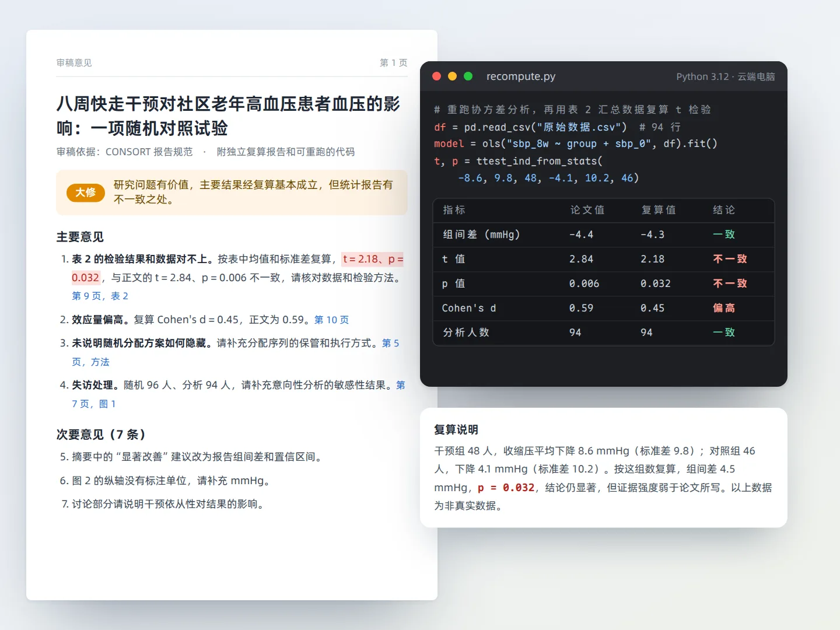Click the "论文值" column header
The height and width of the screenshot is (630, 840).
point(587,210)
